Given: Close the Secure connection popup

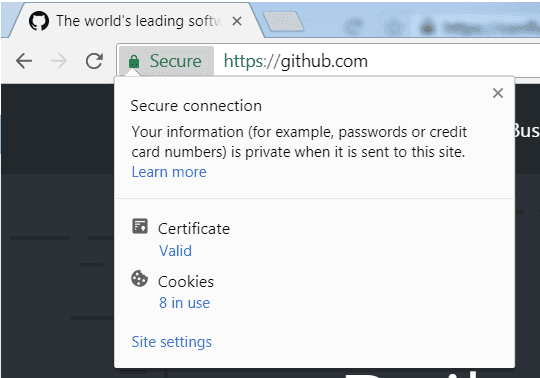Looking at the screenshot, I should tap(498, 93).
